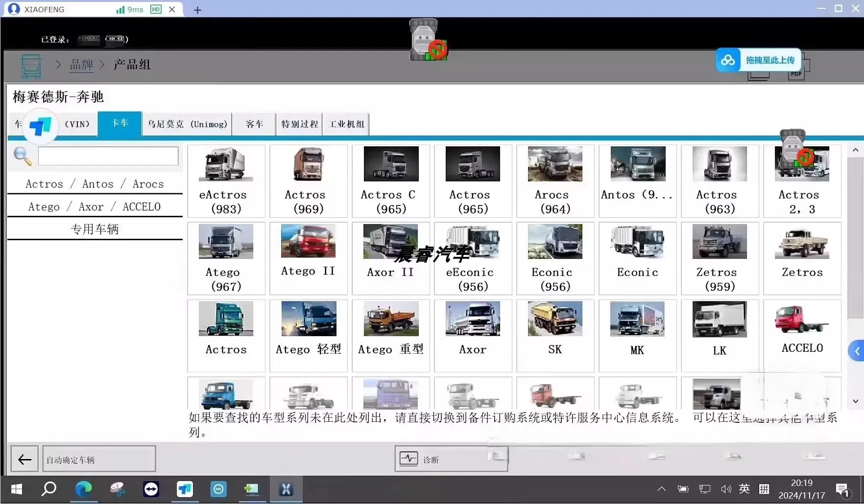Viewport: 864px width, 504px height.
Task: Open Atego II truck tile
Action: click(x=309, y=258)
